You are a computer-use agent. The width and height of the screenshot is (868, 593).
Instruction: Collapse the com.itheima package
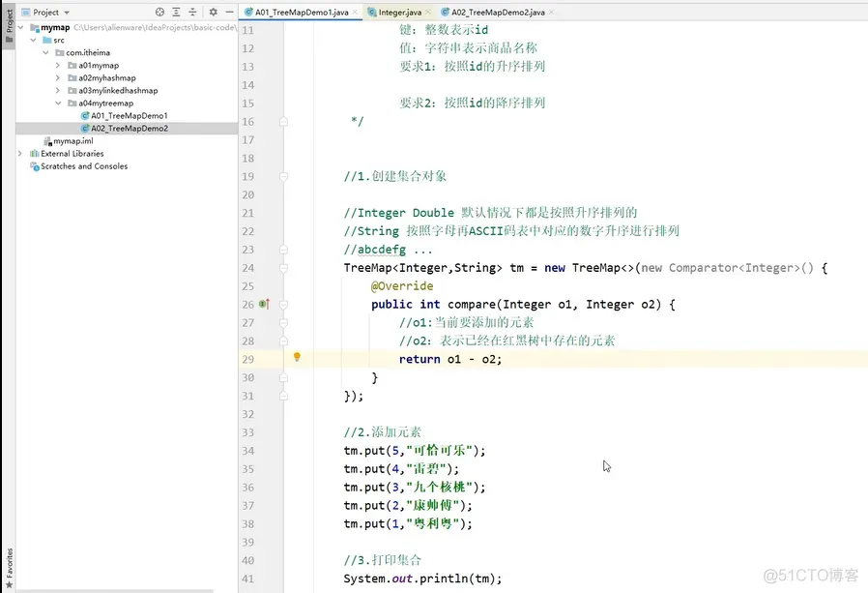pyautogui.click(x=46, y=52)
